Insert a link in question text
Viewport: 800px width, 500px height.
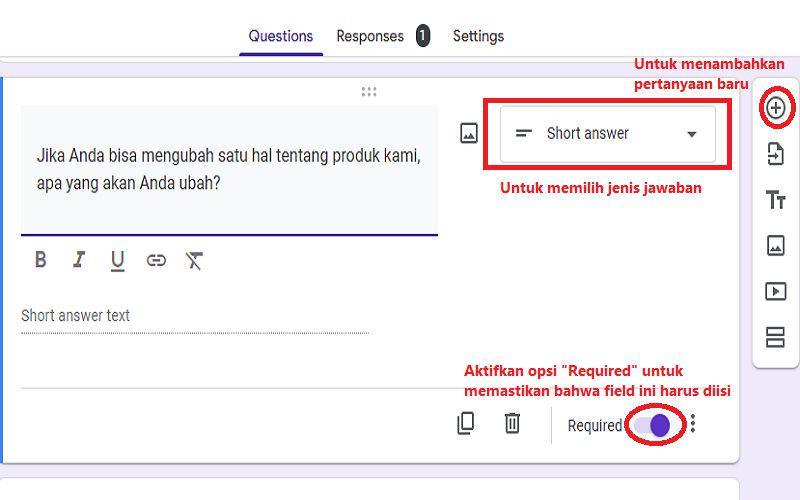pos(156,260)
